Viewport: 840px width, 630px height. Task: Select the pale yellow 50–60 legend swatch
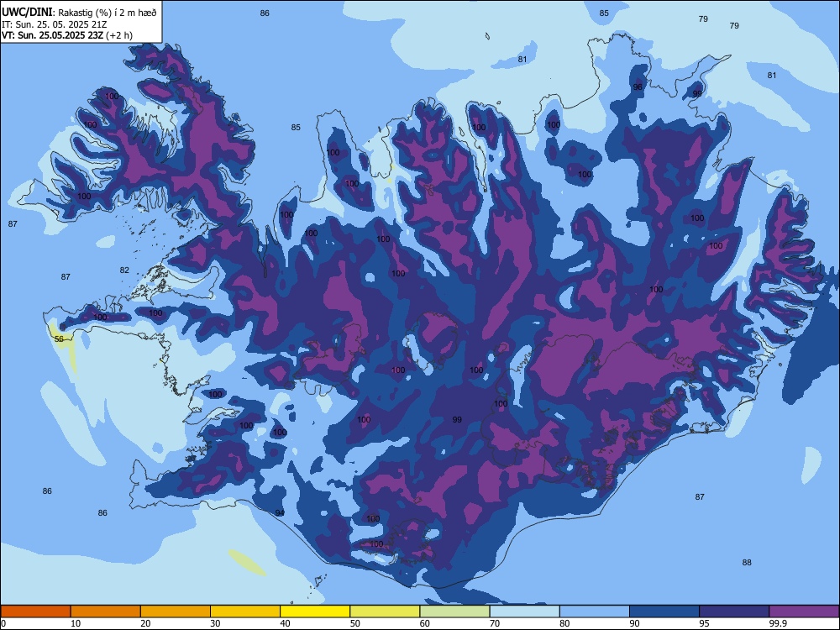[x=385, y=612]
